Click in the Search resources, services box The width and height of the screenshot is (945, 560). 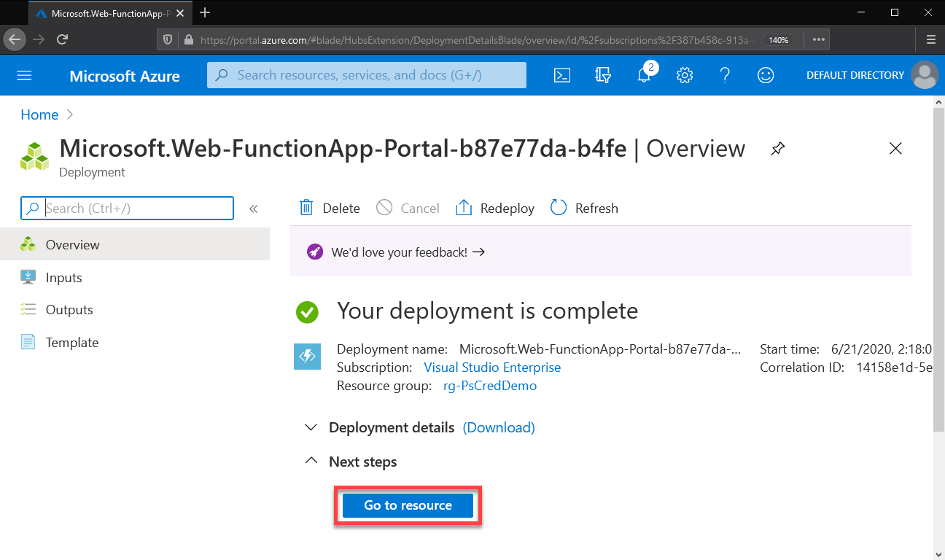367,75
